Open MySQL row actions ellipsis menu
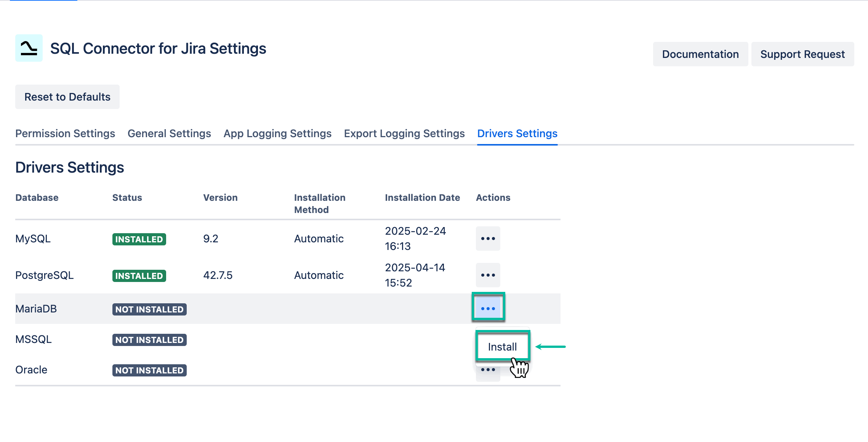Viewport: 868px width, 442px height. [488, 239]
